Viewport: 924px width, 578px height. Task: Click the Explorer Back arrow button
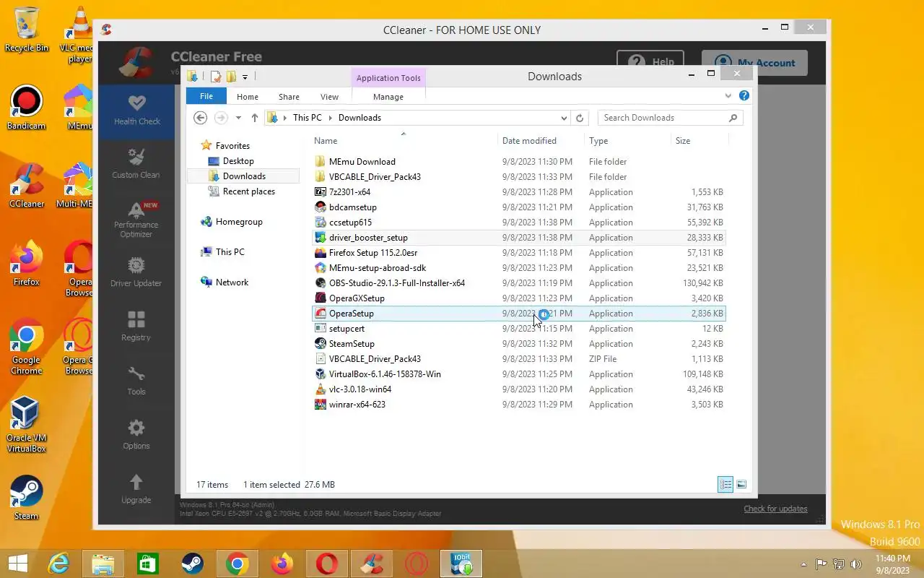point(201,118)
